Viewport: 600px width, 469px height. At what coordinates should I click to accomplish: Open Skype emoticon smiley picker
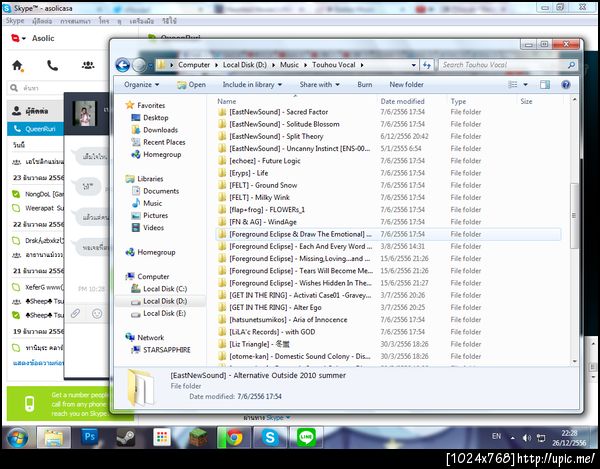click(x=97, y=314)
